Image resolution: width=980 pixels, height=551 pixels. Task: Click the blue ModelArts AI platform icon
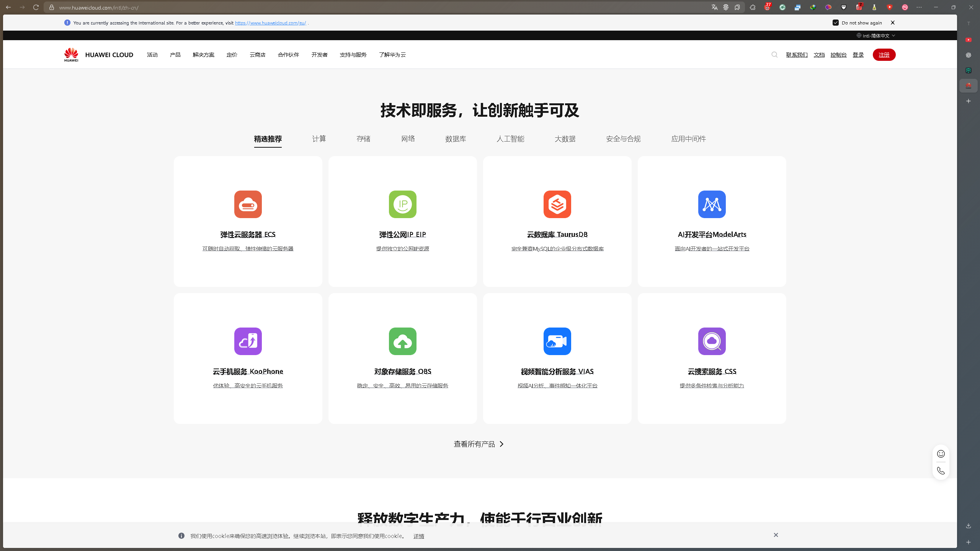coord(712,204)
